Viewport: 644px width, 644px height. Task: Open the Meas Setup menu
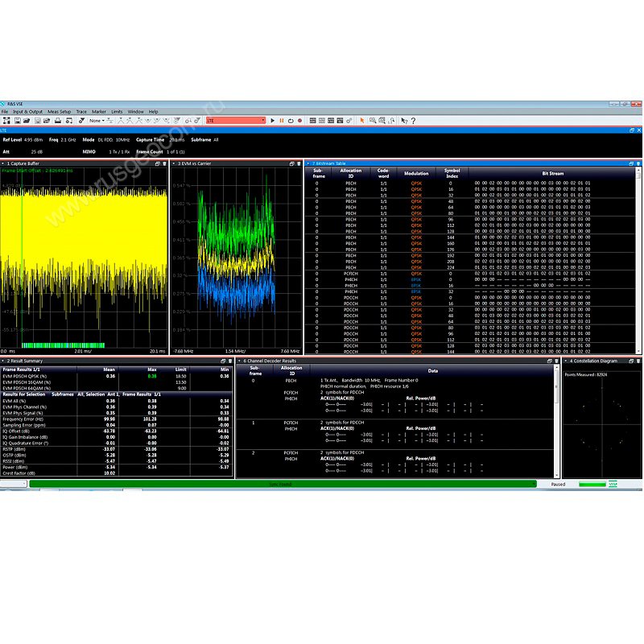59,112
